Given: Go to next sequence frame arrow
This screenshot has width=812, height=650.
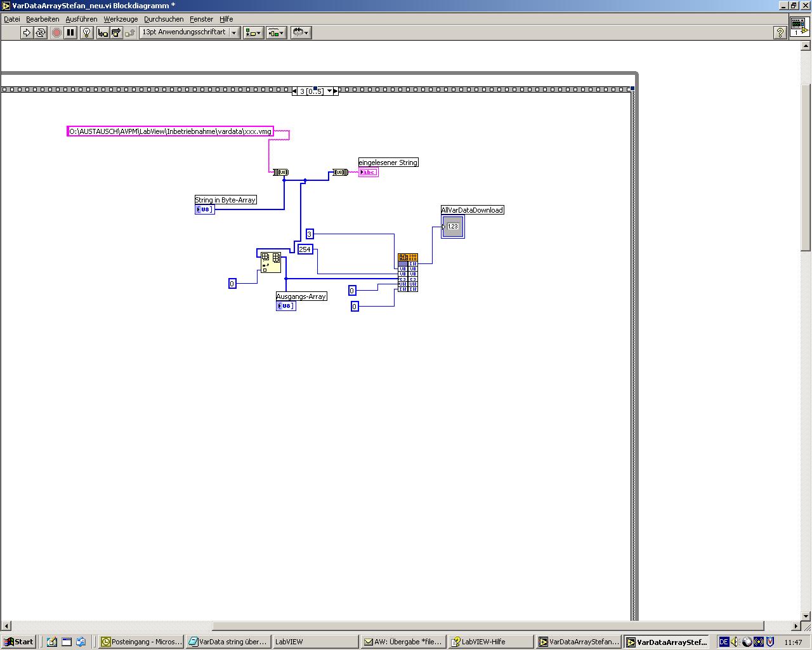Looking at the screenshot, I should pos(336,91).
